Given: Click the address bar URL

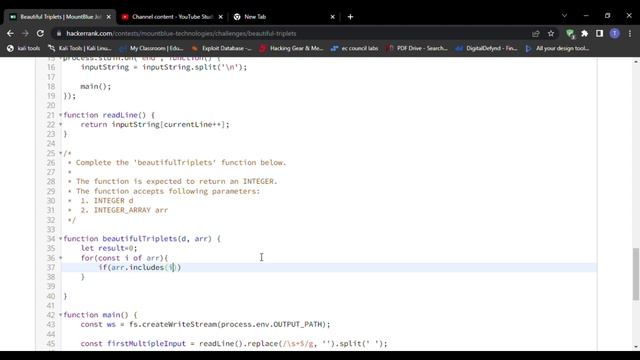Looking at the screenshot, I should 181,33.
